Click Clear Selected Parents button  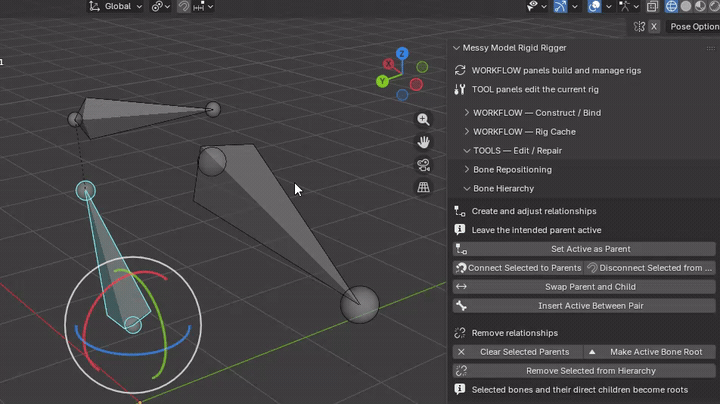518,352
